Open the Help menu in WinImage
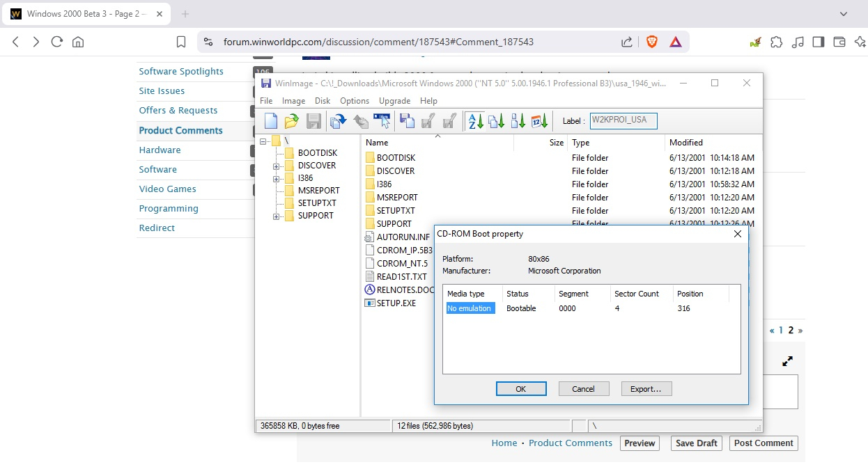Viewport: 868px width, 476px height. [429, 101]
